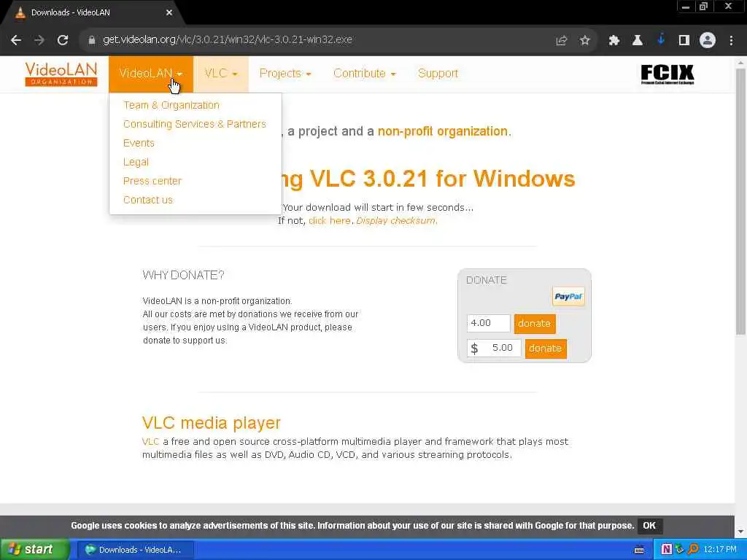
Task: Select Consulting Services & Partners item
Action: click(x=194, y=124)
